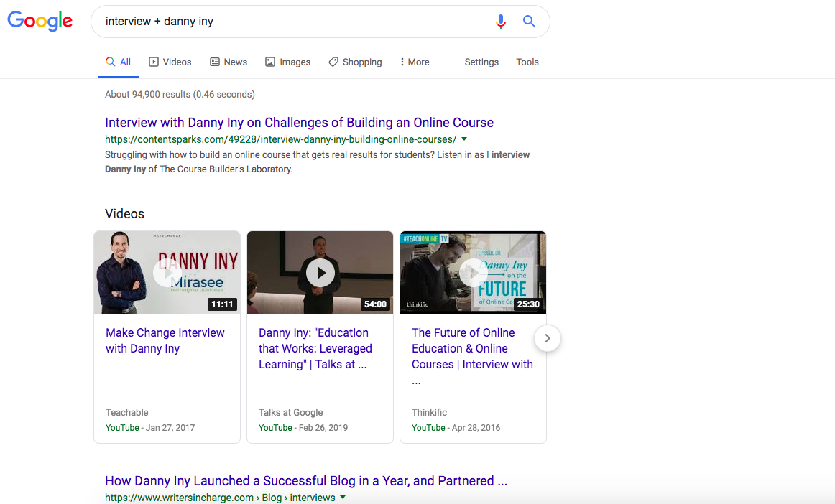Screen dimensions: 835x504
Task: Click the blue magnifier search button
Action: click(x=529, y=22)
